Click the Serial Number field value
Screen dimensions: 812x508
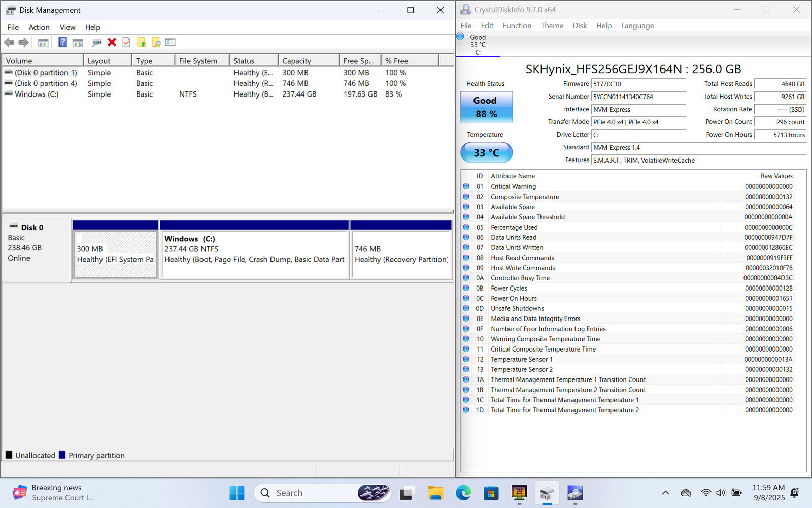[638, 97]
